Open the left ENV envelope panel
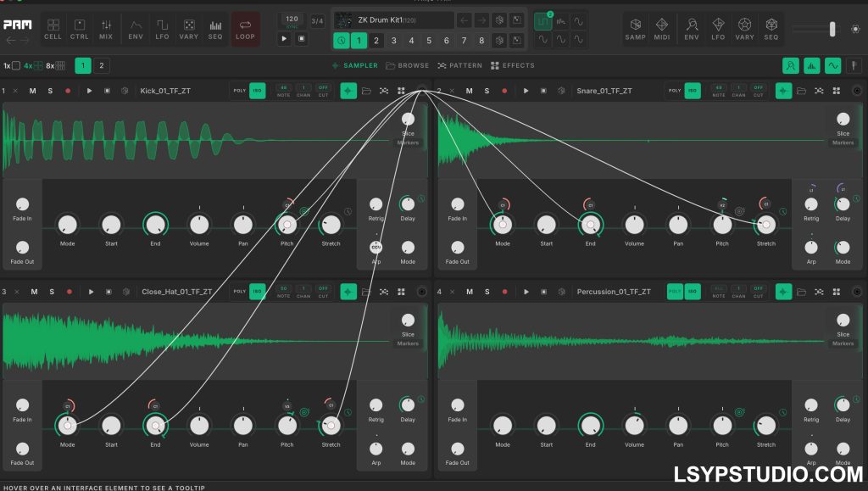The height and width of the screenshot is (491, 868). pyautogui.click(x=136, y=30)
